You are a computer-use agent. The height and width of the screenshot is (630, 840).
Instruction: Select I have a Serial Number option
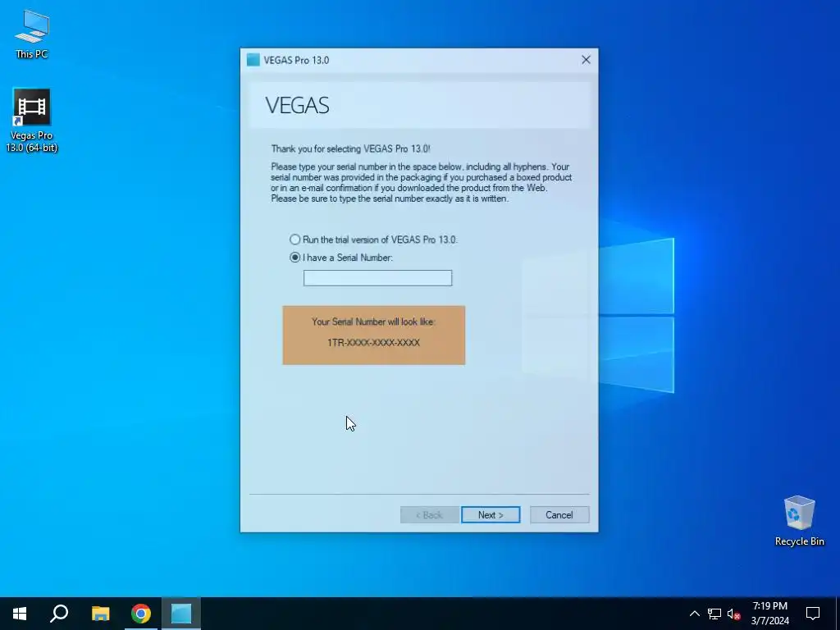pyautogui.click(x=341, y=258)
